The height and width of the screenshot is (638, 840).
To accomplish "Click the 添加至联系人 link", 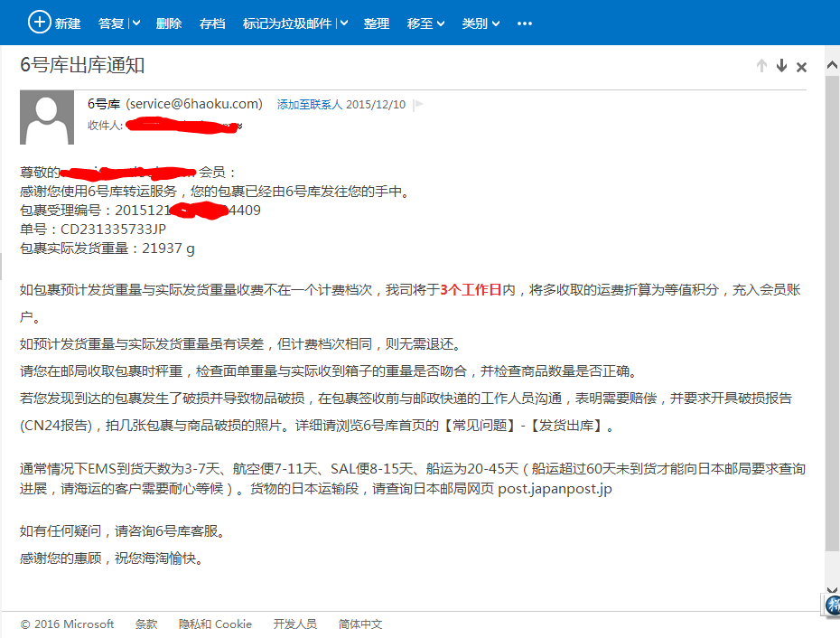I will pyautogui.click(x=309, y=105).
